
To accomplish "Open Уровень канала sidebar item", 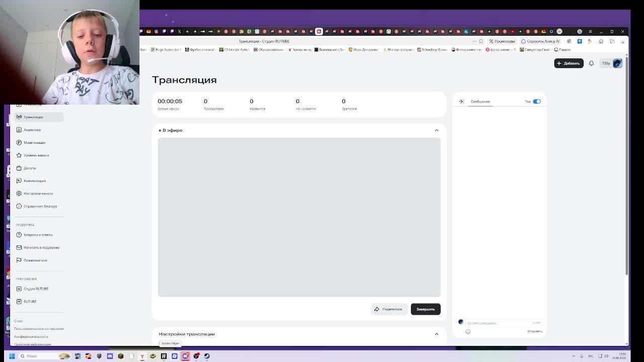I will [x=37, y=155].
